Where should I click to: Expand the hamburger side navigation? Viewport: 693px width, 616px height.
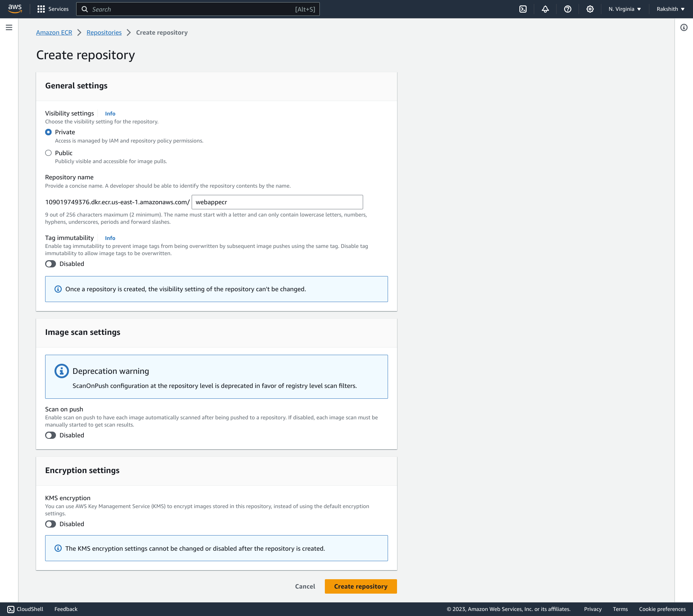pos(9,27)
